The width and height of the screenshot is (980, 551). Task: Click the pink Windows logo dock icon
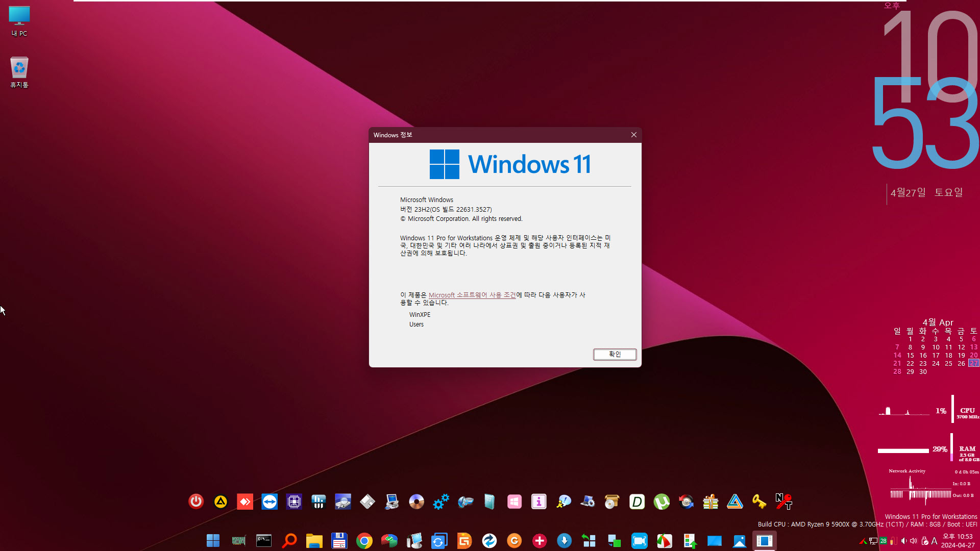(514, 502)
